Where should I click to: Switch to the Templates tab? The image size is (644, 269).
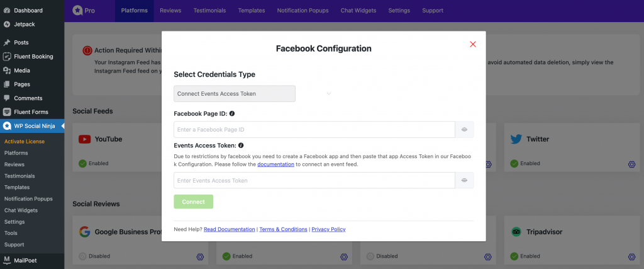coord(252,11)
